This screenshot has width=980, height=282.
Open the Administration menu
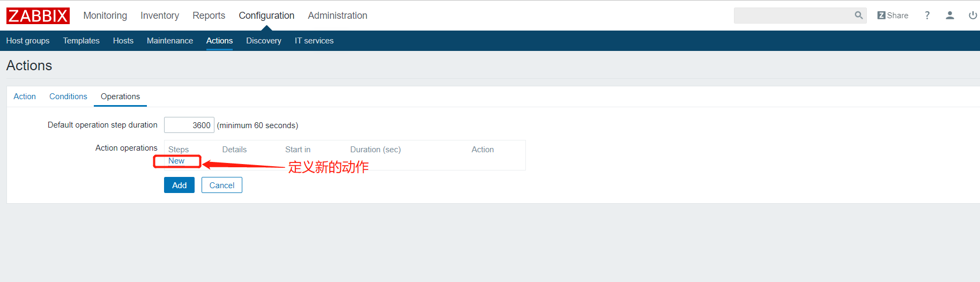pos(337,16)
